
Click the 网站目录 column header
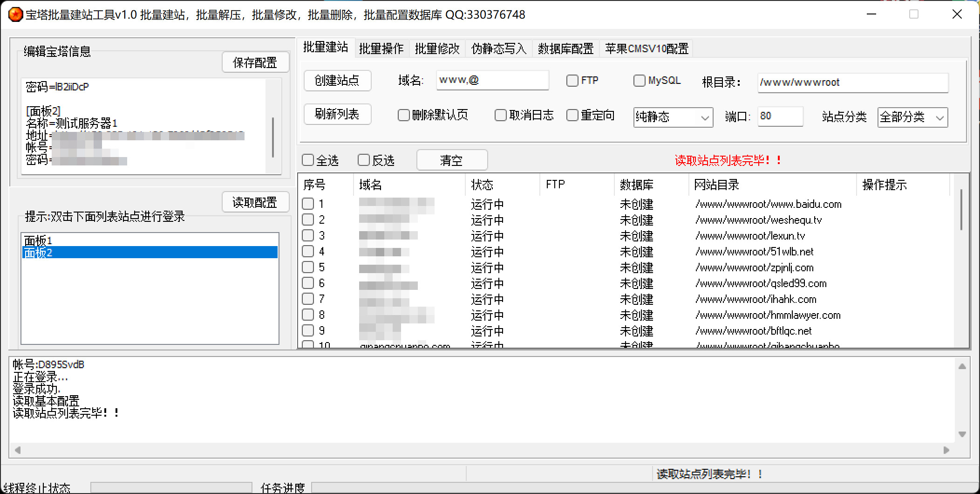coord(773,185)
